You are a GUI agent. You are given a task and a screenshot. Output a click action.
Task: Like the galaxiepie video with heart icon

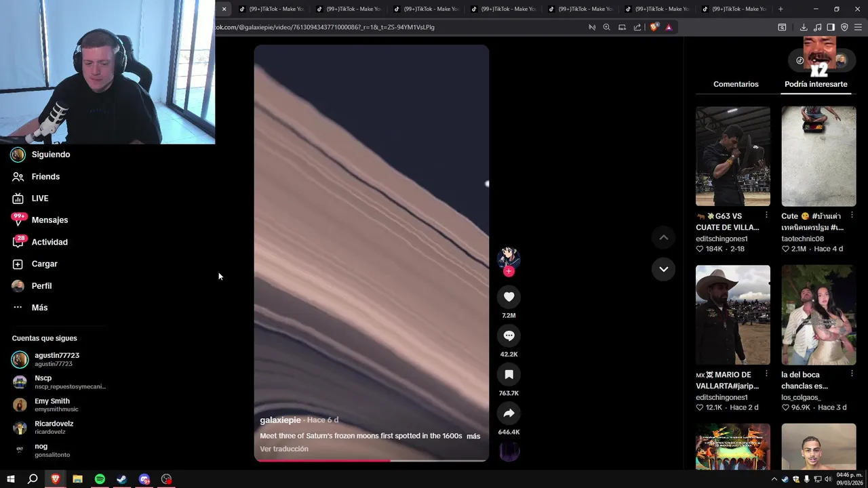509,297
